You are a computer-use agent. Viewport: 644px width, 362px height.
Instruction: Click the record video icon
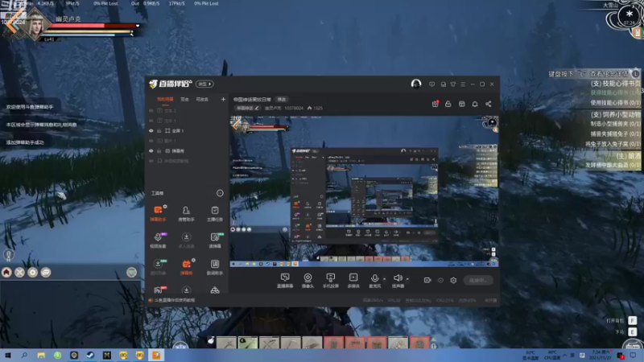coord(427,280)
